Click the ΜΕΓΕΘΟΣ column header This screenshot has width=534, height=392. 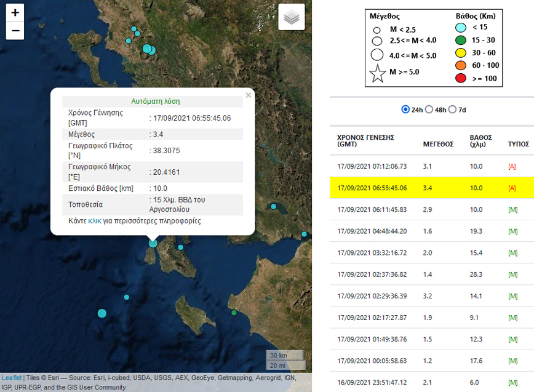438,144
